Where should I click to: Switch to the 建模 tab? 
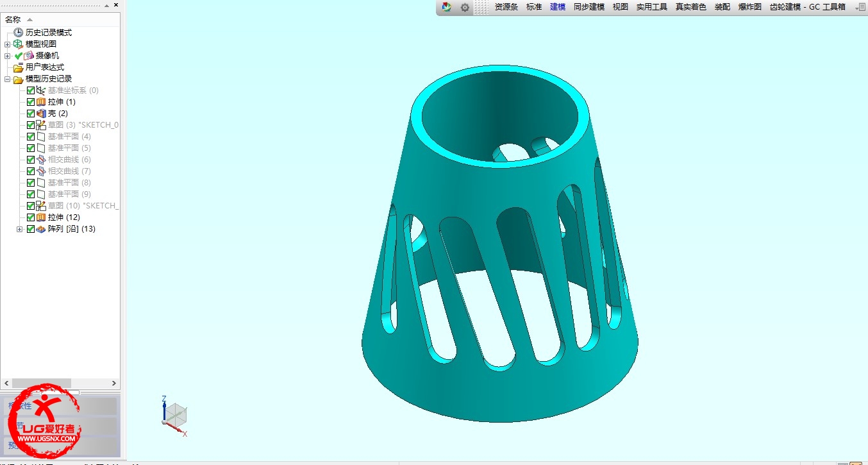click(x=558, y=7)
